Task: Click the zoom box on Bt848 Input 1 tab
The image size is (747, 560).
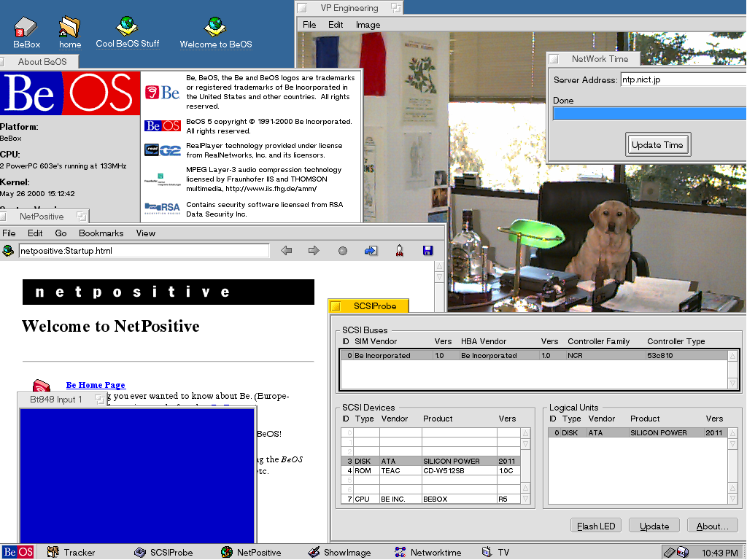Action: point(100,400)
